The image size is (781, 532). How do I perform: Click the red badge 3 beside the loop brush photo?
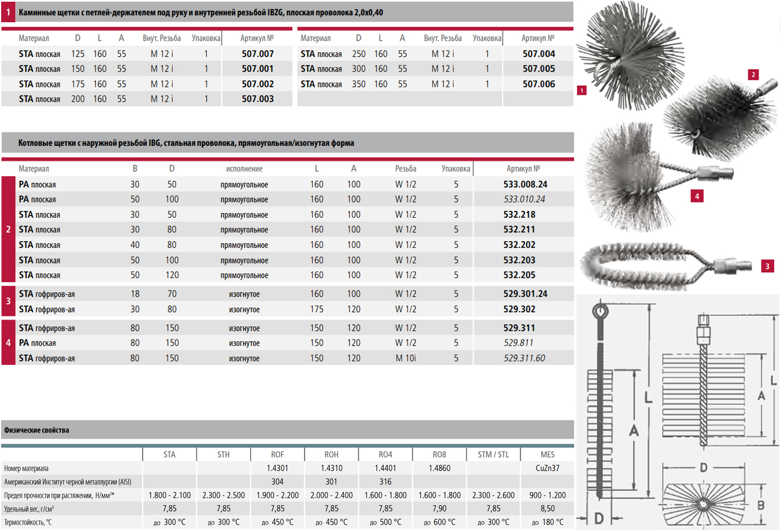[767, 266]
